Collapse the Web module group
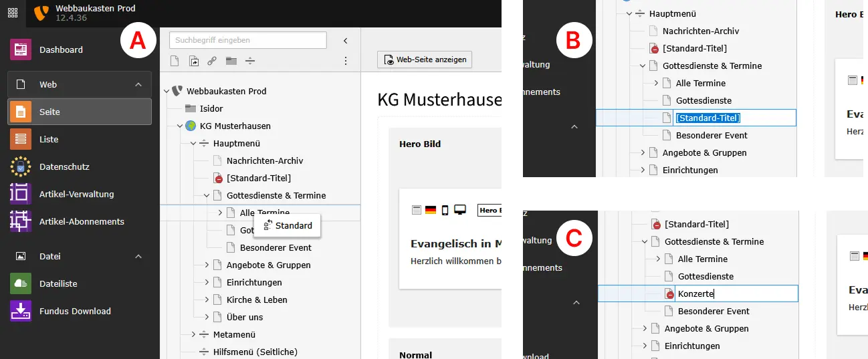The height and width of the screenshot is (359, 868). [x=138, y=85]
